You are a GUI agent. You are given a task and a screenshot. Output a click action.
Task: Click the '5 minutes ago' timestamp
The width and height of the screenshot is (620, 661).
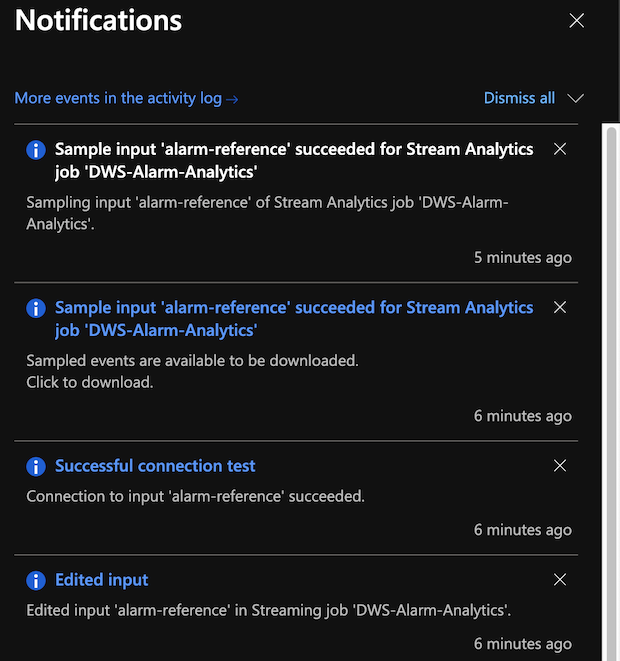[523, 257]
